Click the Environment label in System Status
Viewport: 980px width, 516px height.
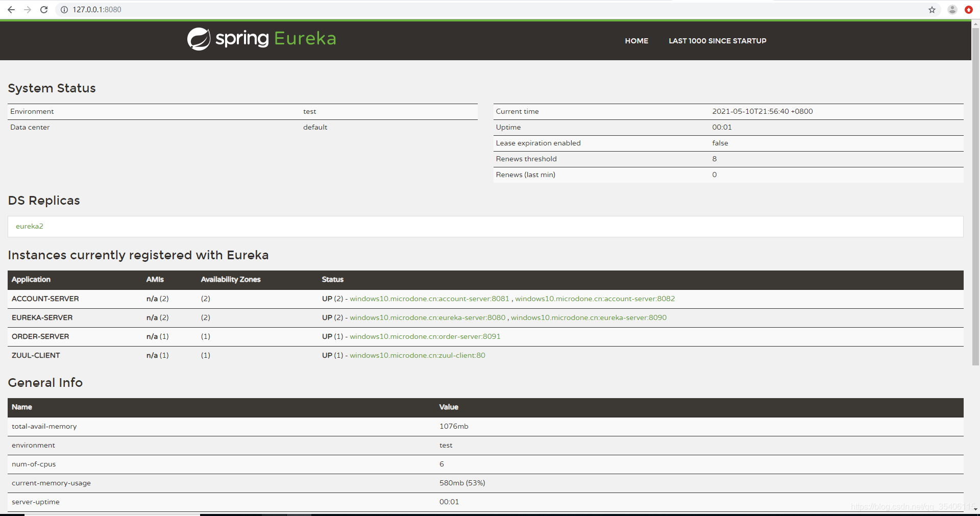32,111
